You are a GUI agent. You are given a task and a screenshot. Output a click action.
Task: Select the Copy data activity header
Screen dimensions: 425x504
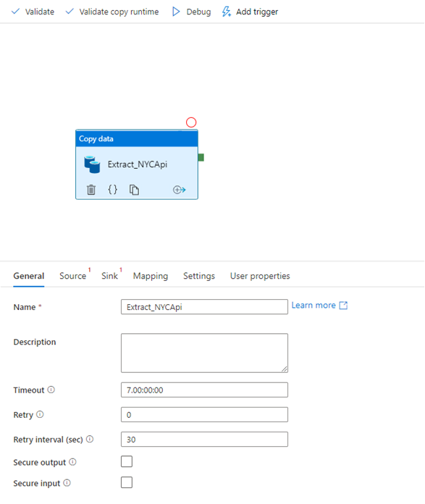click(x=137, y=139)
